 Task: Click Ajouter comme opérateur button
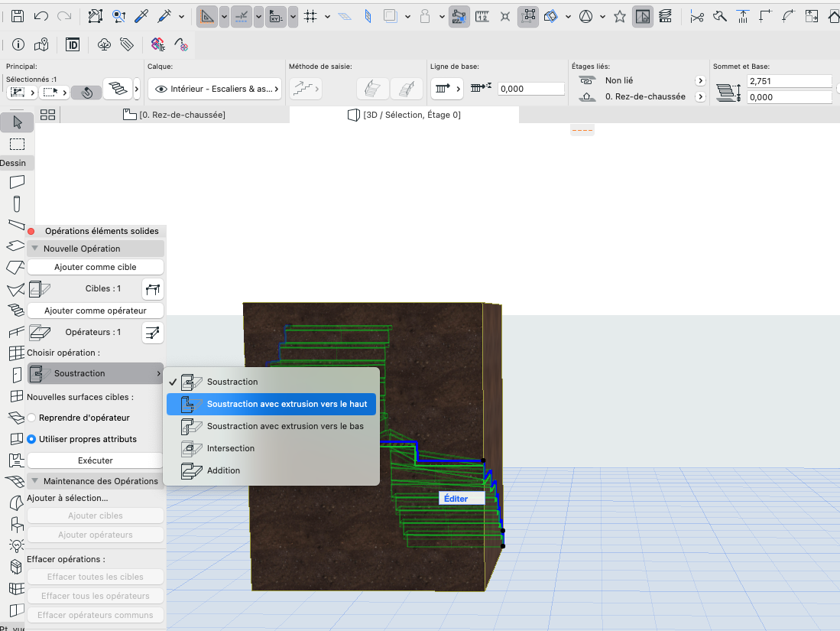(x=96, y=311)
